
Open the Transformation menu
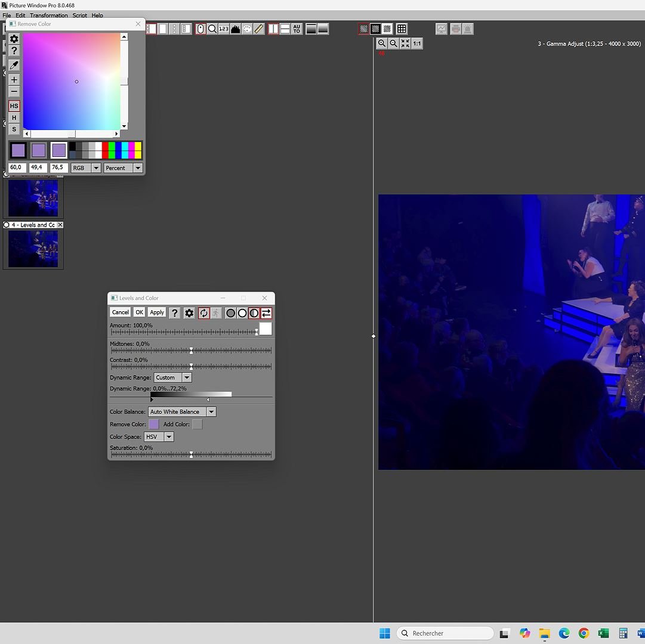point(48,15)
